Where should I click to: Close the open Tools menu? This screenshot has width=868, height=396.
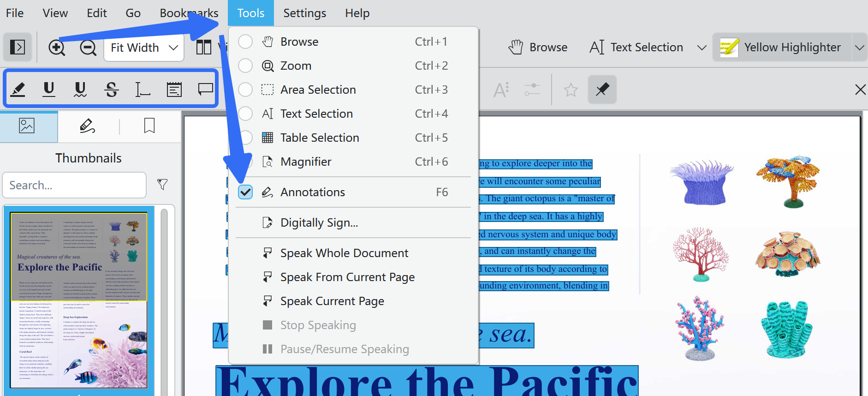pyautogui.click(x=251, y=13)
